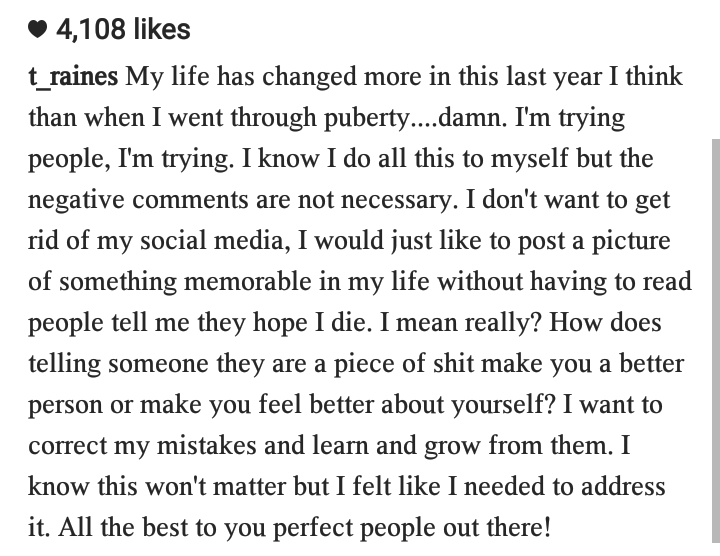Image resolution: width=720 pixels, height=556 pixels.
Task: Click the word 'necessary' in the caption
Action: [399, 201]
